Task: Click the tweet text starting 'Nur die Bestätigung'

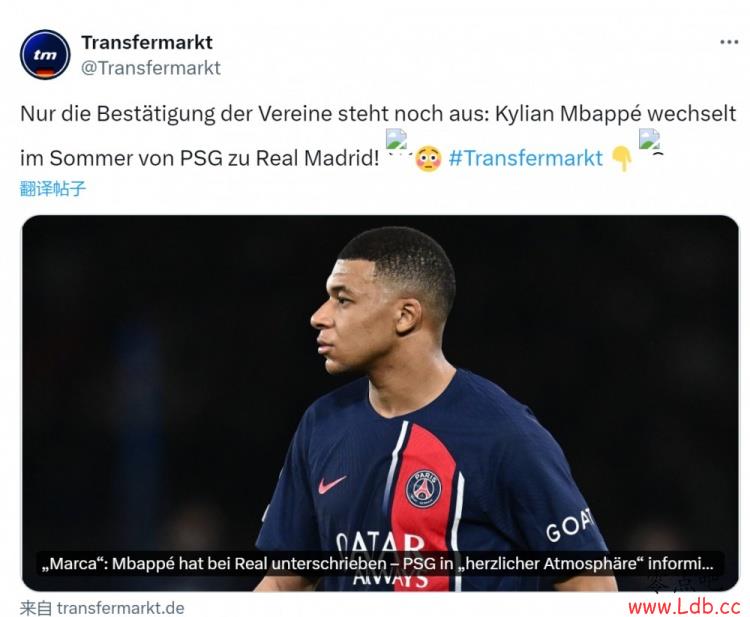Action: pyautogui.click(x=378, y=136)
